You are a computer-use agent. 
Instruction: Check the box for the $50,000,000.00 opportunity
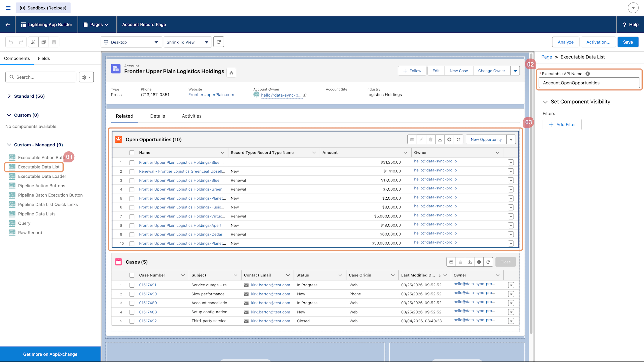132,244
